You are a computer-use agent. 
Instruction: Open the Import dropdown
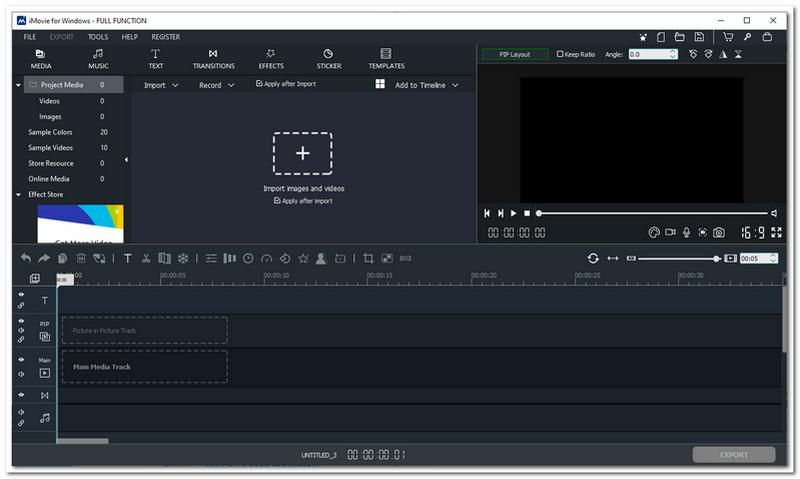coord(160,85)
